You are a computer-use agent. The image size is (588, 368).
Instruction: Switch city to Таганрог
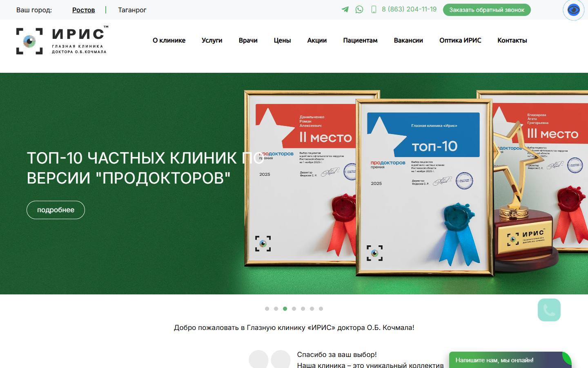[x=132, y=10]
